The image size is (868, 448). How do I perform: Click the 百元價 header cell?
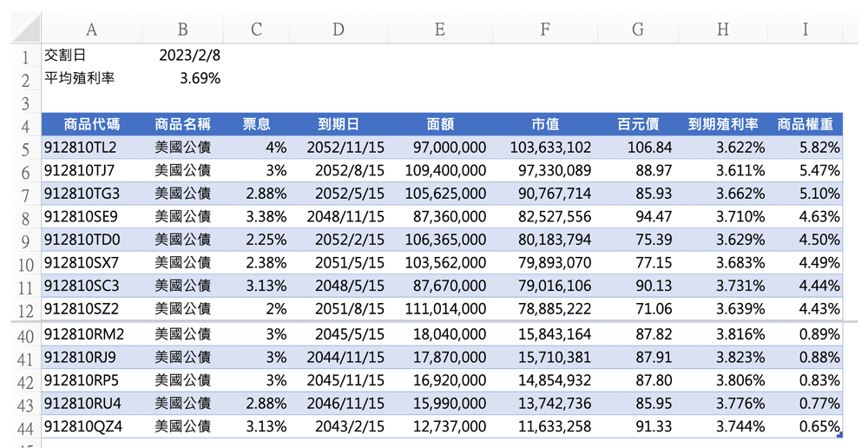pos(638,125)
